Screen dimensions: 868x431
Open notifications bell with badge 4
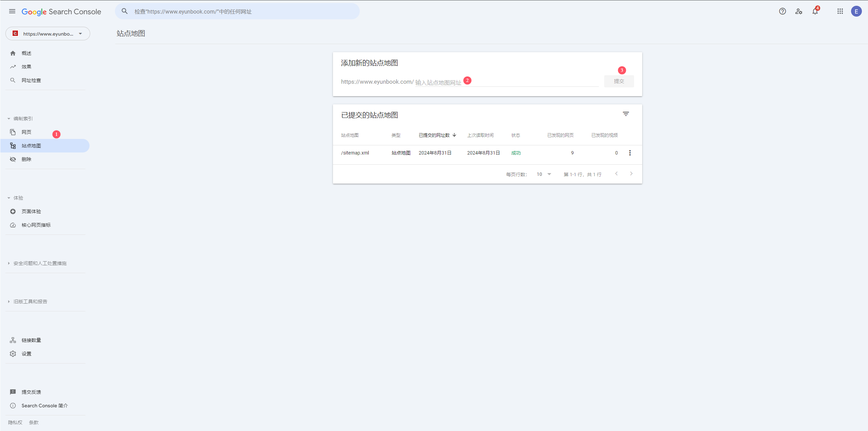pos(815,11)
